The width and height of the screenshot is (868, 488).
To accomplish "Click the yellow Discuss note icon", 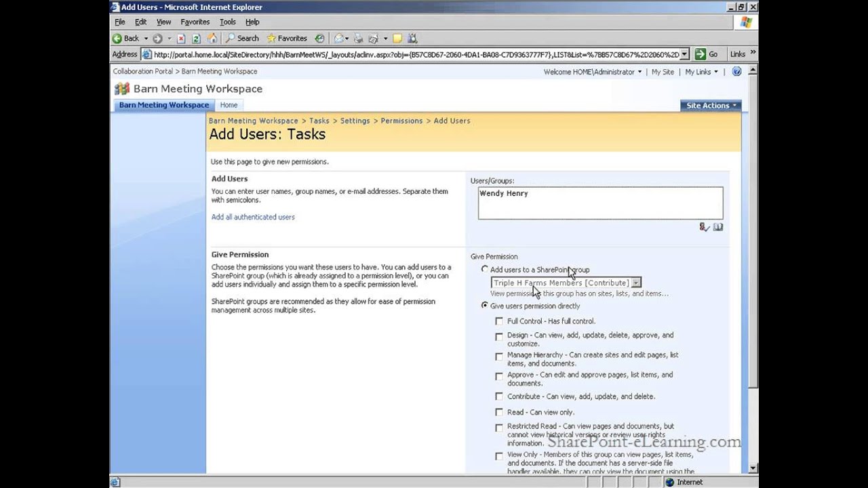I will tap(397, 39).
